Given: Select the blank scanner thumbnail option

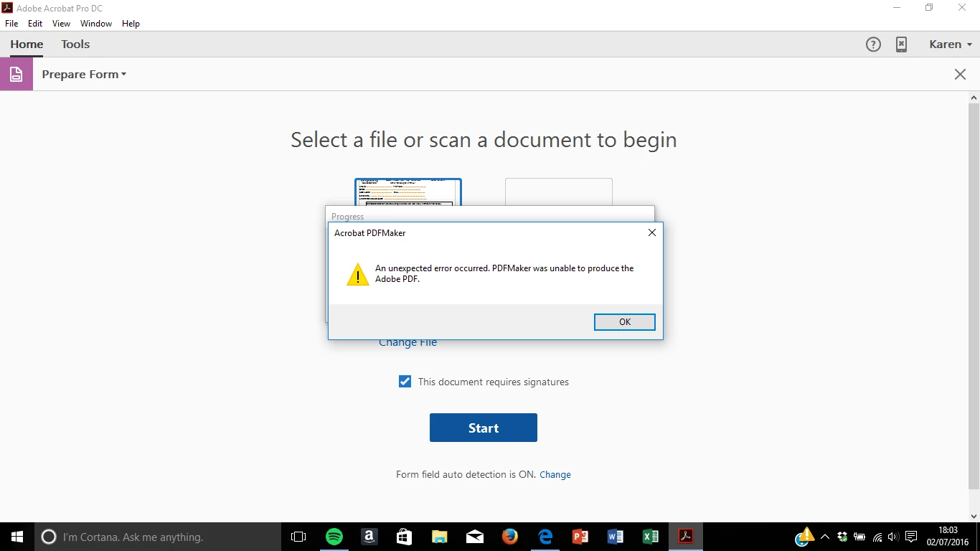Looking at the screenshot, I should [x=559, y=192].
